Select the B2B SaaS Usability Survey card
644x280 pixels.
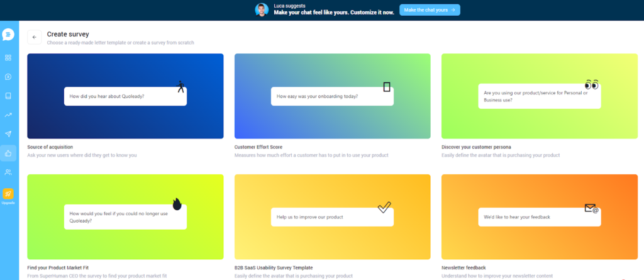pyautogui.click(x=332, y=216)
